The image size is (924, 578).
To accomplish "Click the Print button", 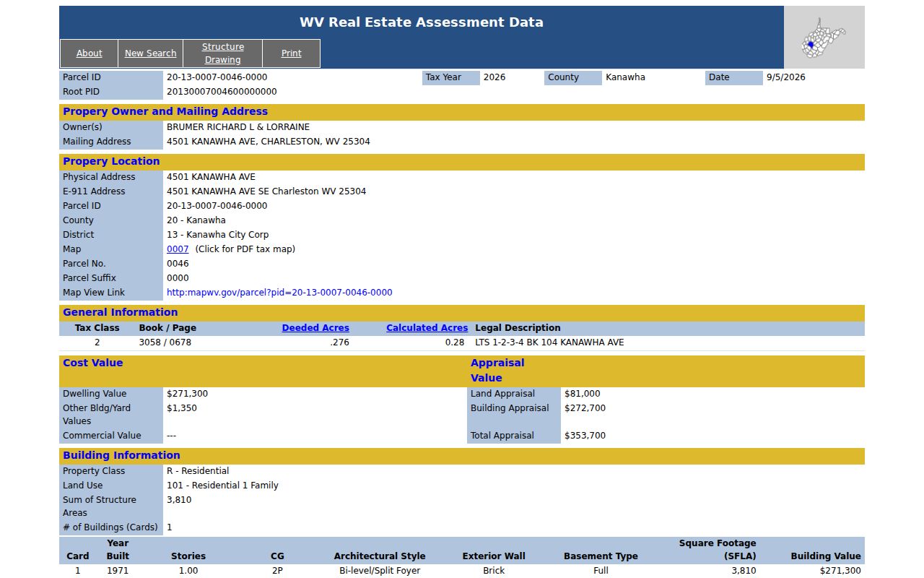I will click(x=292, y=53).
